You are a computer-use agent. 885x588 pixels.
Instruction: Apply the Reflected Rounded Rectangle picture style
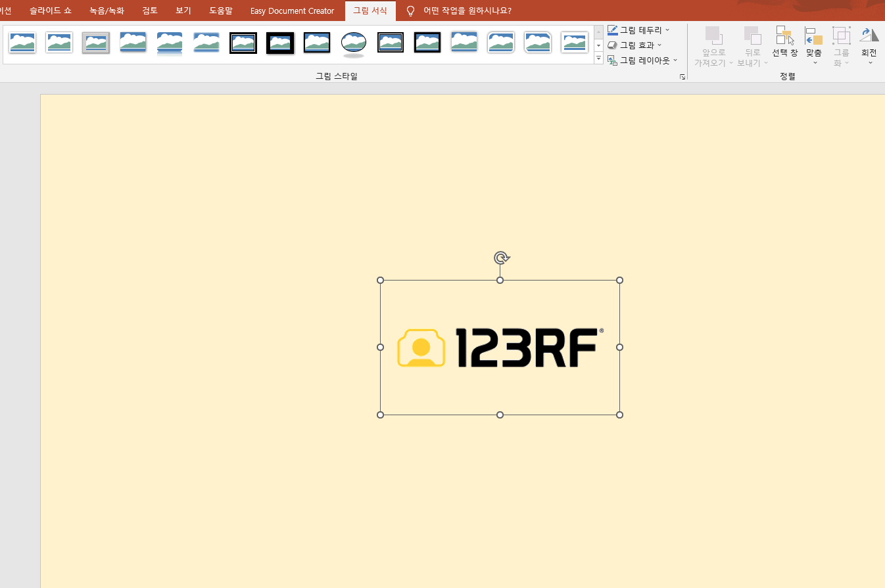(170, 43)
